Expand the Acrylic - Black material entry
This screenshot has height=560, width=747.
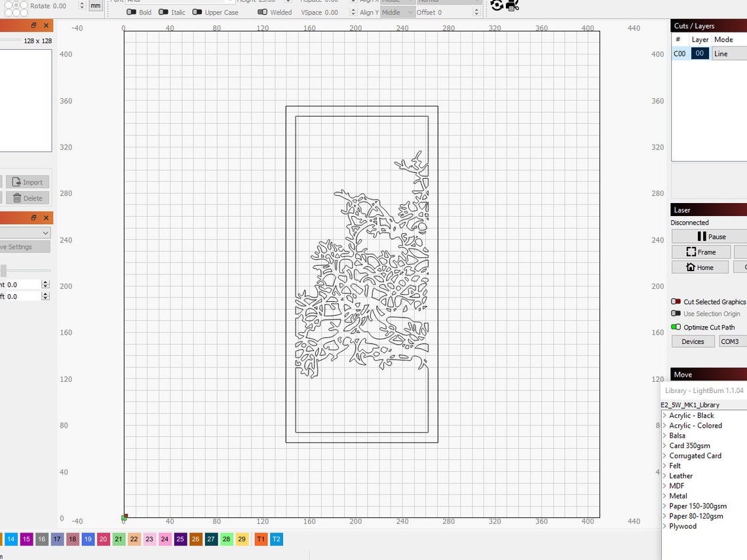pos(666,415)
